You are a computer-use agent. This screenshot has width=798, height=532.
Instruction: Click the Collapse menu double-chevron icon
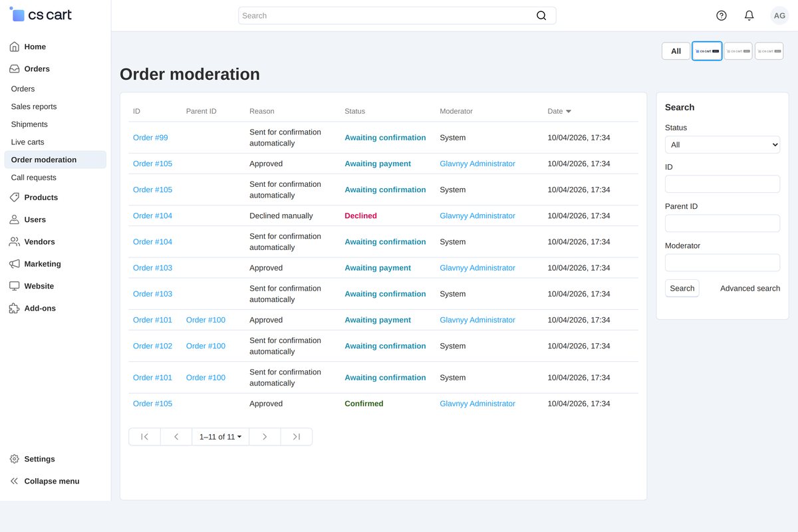click(14, 481)
